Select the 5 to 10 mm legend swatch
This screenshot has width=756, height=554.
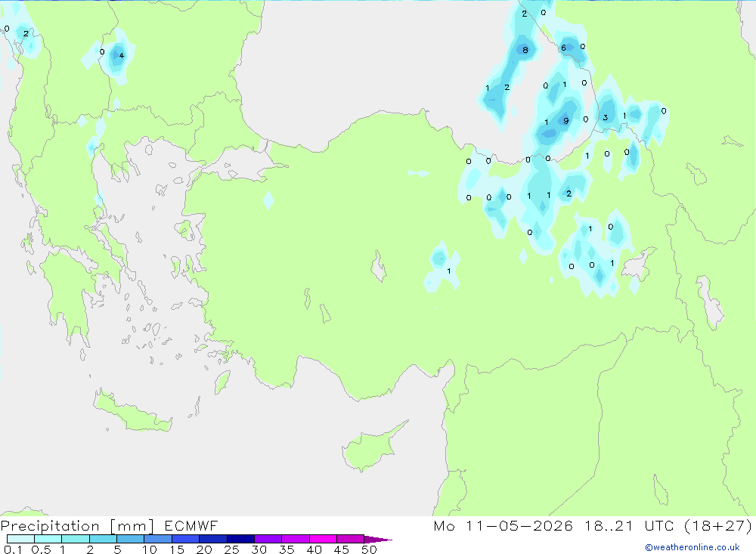(130, 539)
